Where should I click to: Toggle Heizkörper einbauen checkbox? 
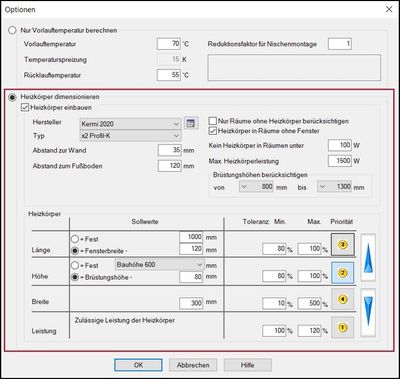coord(25,108)
